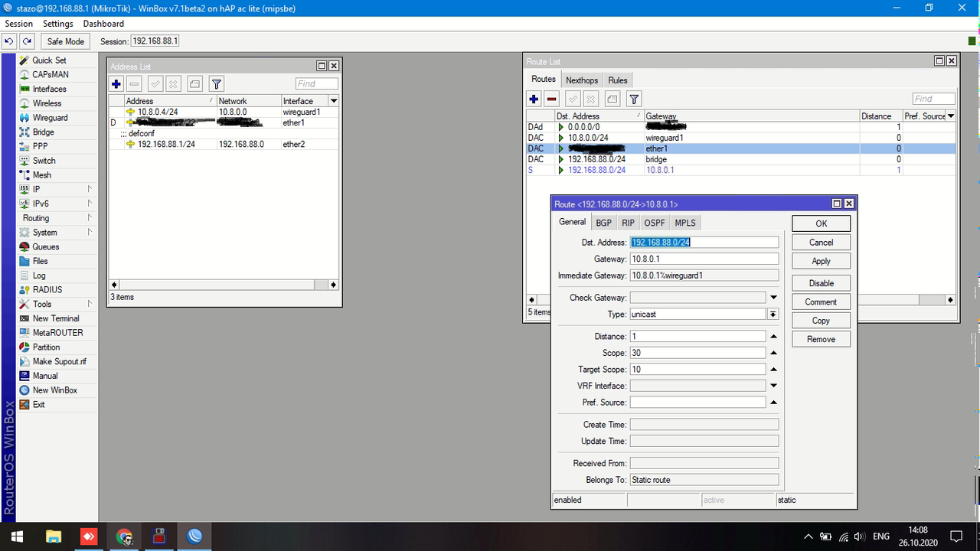The height and width of the screenshot is (551, 980).
Task: Click Comment button in Route dialog
Action: pyautogui.click(x=822, y=302)
